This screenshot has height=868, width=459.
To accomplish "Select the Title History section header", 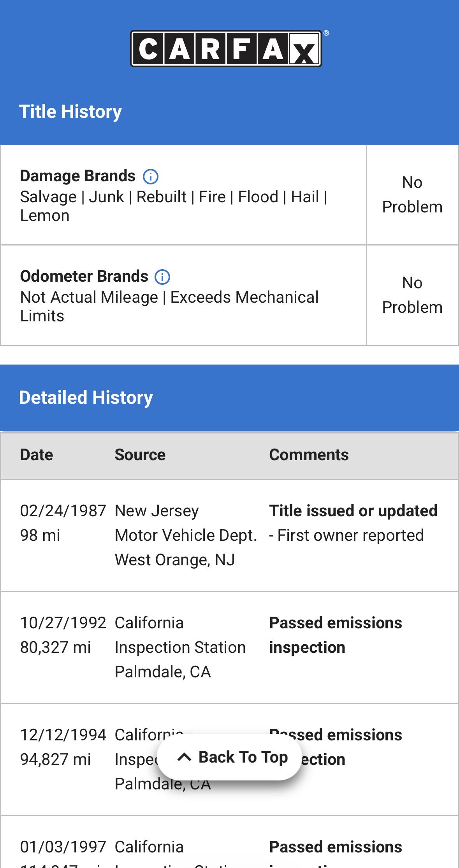I will coord(70,112).
